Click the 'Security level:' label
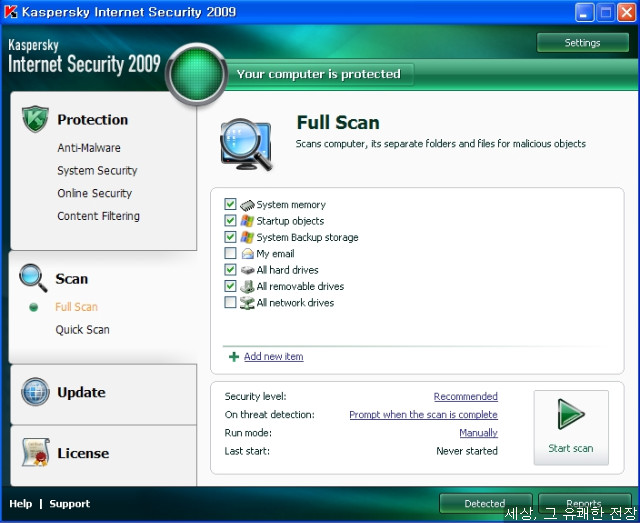 coord(256,396)
